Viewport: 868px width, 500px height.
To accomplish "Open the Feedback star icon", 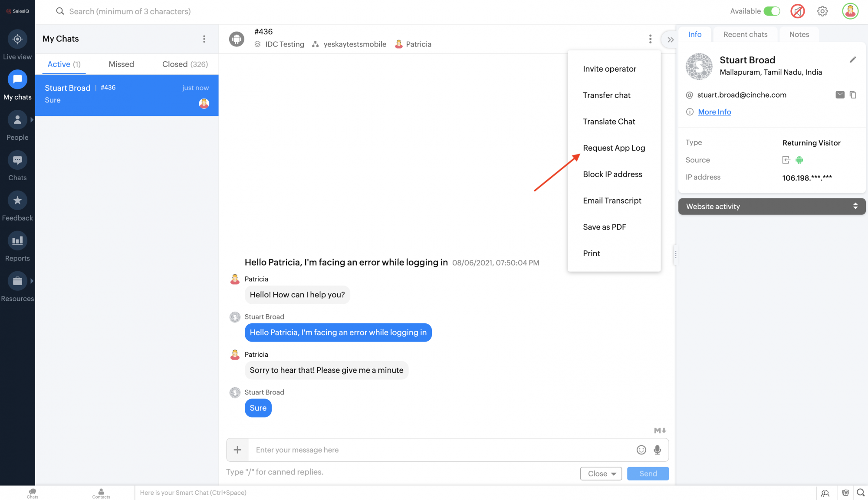I will coord(17,201).
